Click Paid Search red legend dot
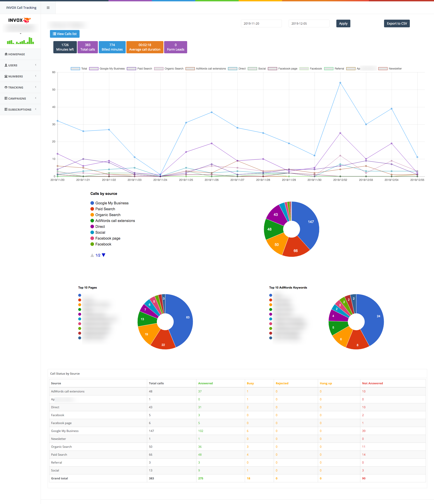Image resolution: width=434 pixels, height=504 pixels. (92, 209)
